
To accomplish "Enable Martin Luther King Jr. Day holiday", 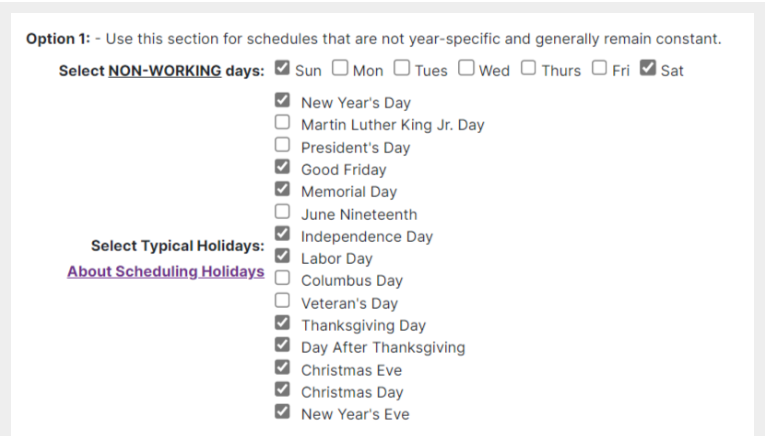I will pyautogui.click(x=282, y=122).
